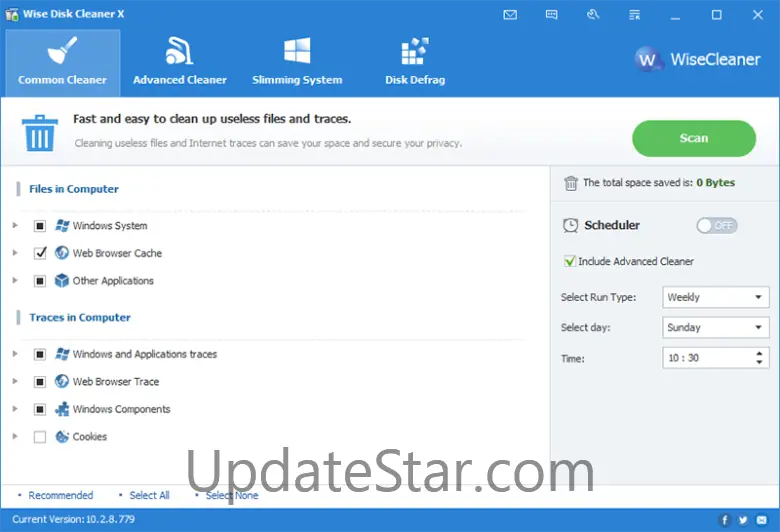This screenshot has width=780, height=532.
Task: Click the Files in Computer heading
Action: (x=74, y=189)
